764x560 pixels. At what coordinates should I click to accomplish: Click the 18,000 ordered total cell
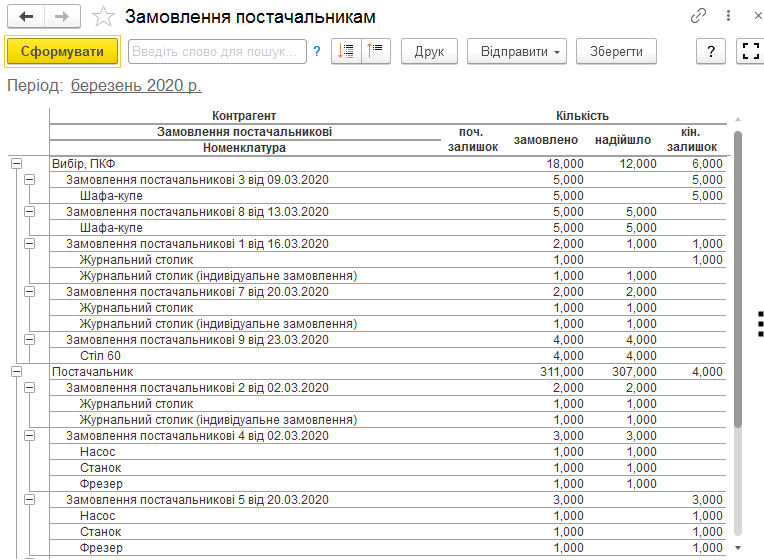click(x=565, y=164)
